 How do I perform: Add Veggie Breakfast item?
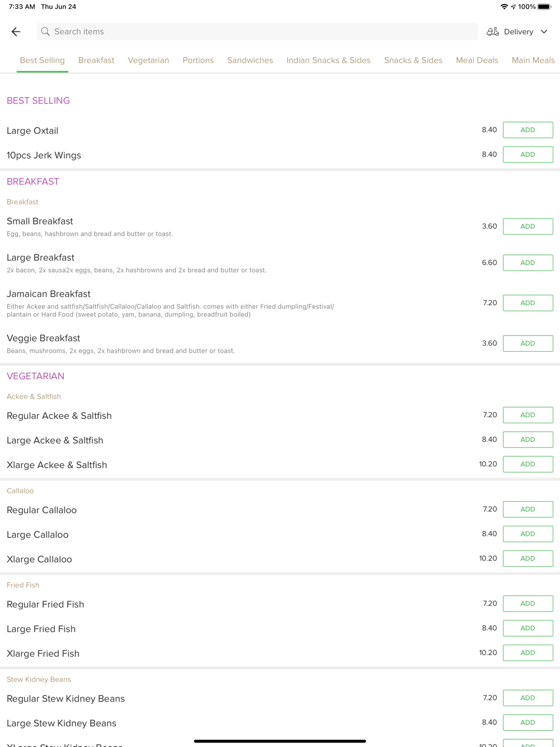pos(528,343)
